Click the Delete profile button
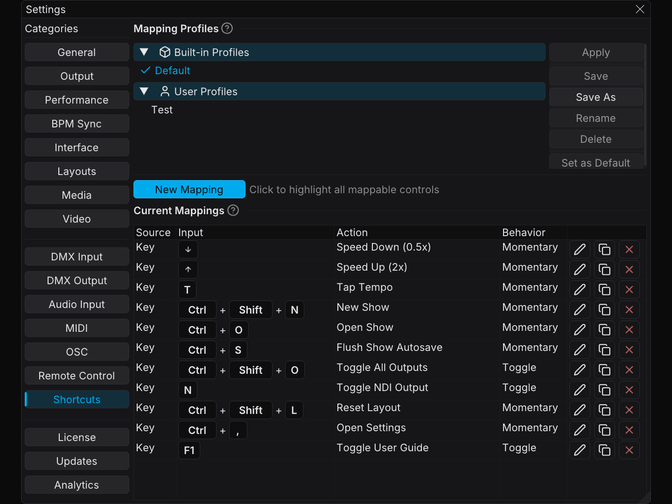This screenshot has width=672, height=504. coord(596,139)
